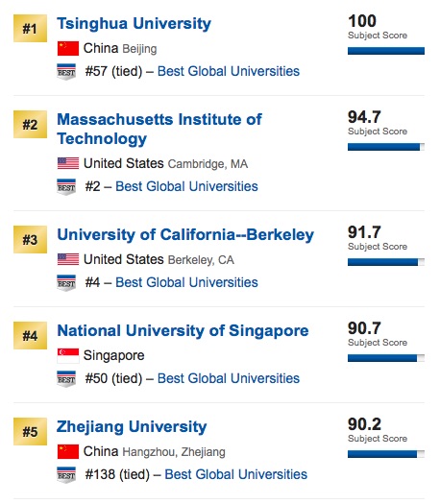This screenshot has height=504, width=440.
Task: Click the 100 subject score value
Action: (362, 21)
